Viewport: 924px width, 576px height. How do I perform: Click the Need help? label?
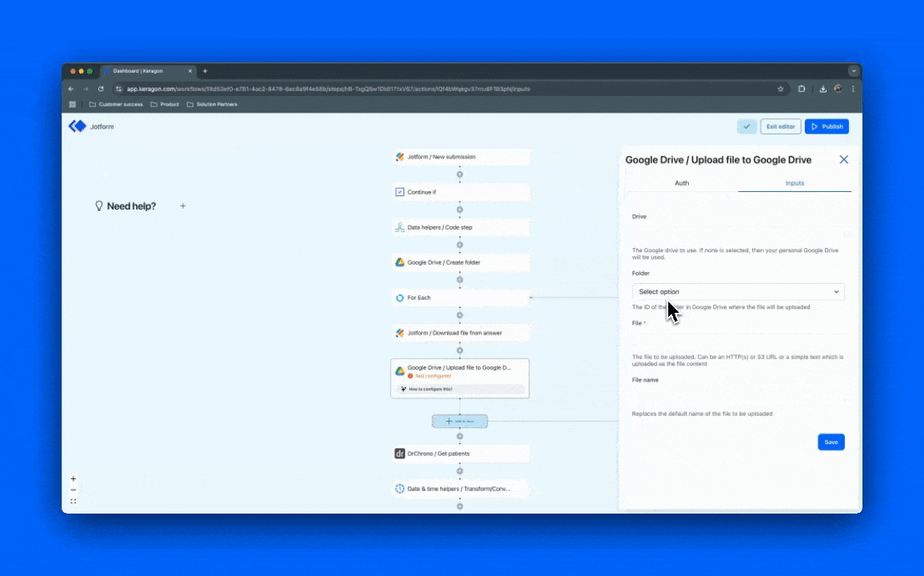tap(131, 206)
